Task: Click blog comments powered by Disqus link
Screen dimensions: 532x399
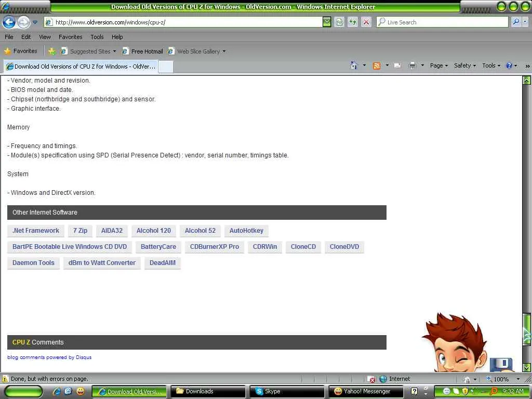Action: click(49, 357)
